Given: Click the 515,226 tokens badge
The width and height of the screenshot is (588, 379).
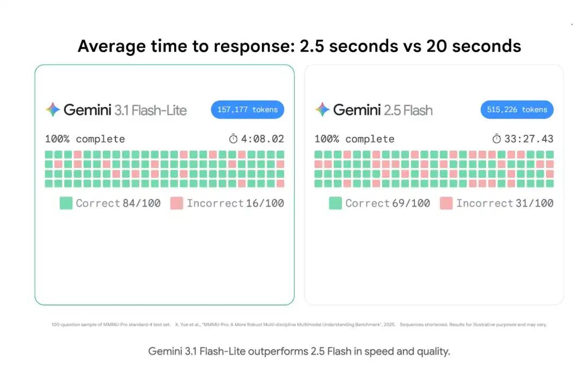Looking at the screenshot, I should coord(517,110).
